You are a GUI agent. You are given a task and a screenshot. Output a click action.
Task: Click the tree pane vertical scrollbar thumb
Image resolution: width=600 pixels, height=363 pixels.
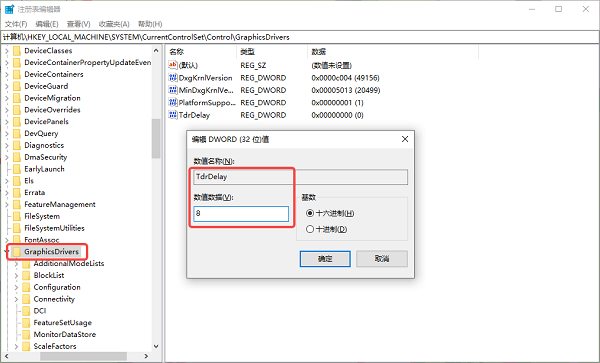156,138
